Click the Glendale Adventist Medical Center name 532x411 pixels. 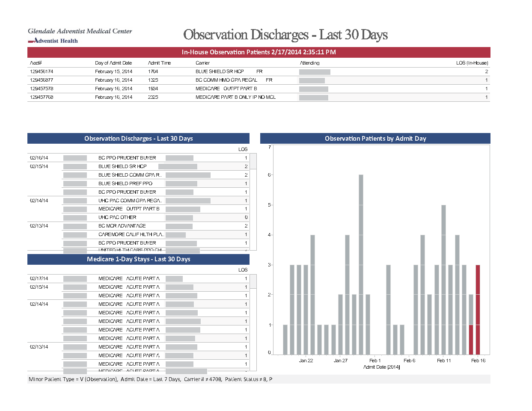tap(80, 31)
